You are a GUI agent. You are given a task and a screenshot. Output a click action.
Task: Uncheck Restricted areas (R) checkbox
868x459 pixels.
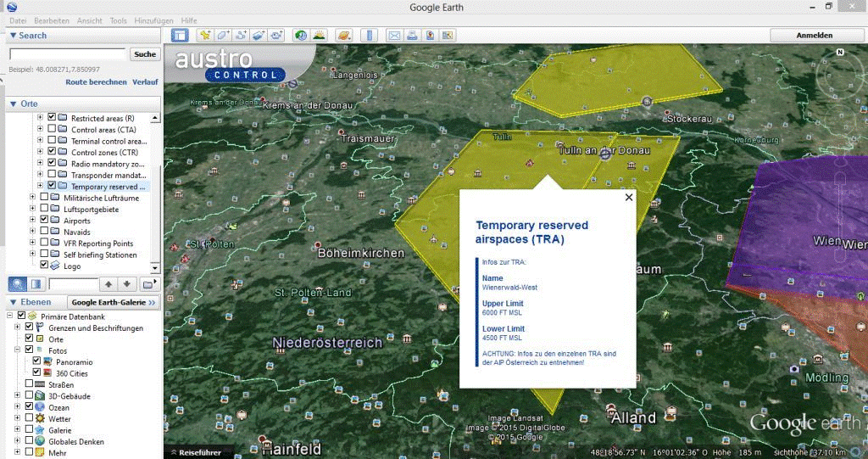(x=52, y=118)
